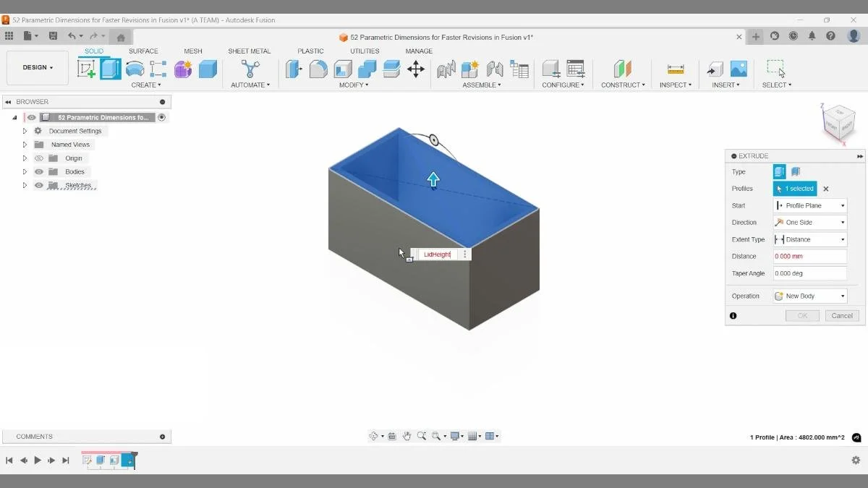Open the Operation dropdown showing New Body

[809, 295]
